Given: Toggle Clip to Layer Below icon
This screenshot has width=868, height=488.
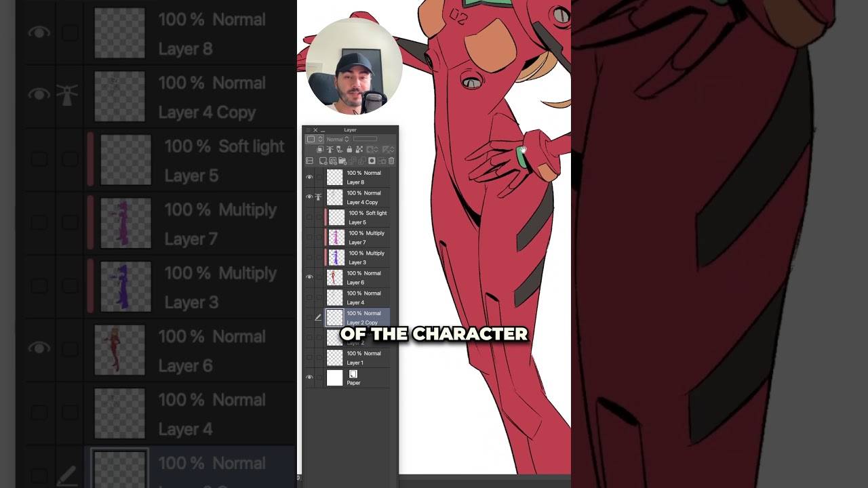Looking at the screenshot, I should click(320, 150).
